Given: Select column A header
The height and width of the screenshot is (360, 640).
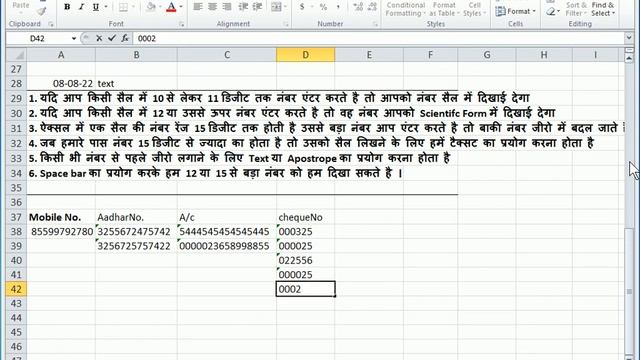Looking at the screenshot, I should [61, 55].
